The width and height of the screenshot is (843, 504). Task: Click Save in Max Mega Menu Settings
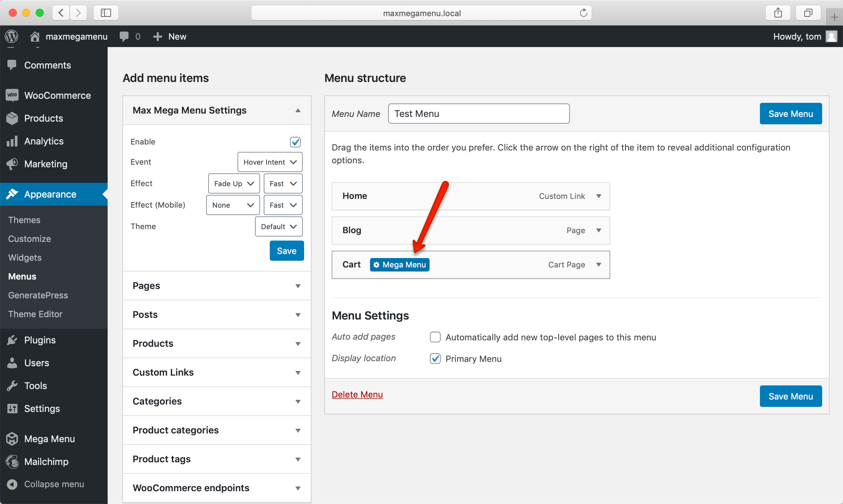point(287,251)
